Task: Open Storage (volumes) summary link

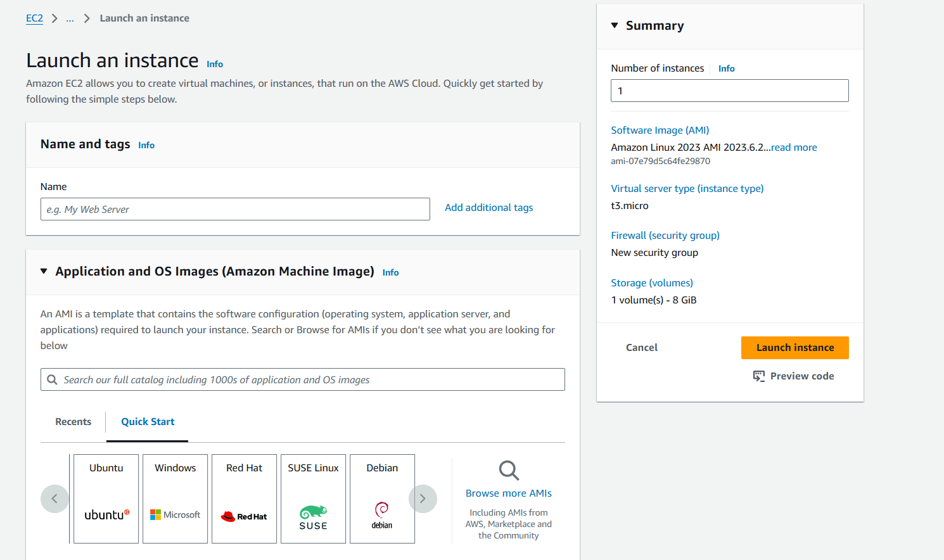Action: [x=652, y=283]
